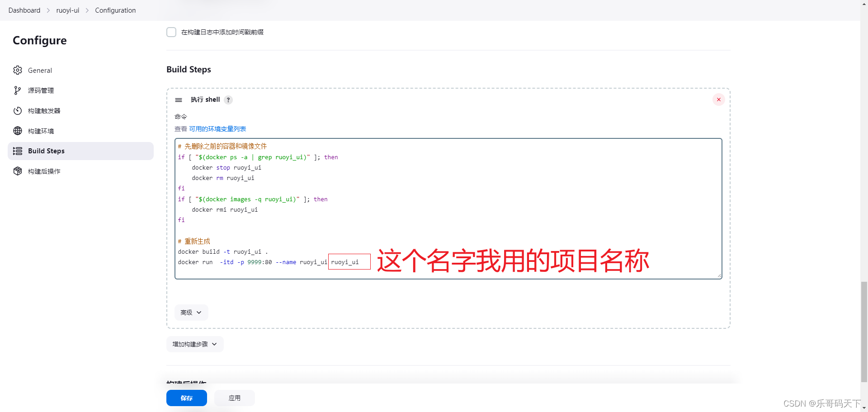This screenshot has height=412, width=868.
Task: Open Configuration breadcrumb link
Action: tap(115, 10)
